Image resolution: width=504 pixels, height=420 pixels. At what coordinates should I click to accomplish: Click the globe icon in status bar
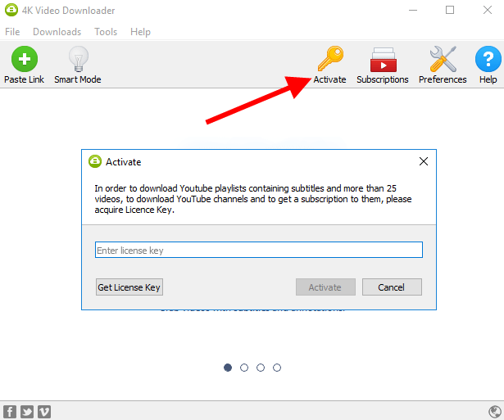(x=495, y=412)
